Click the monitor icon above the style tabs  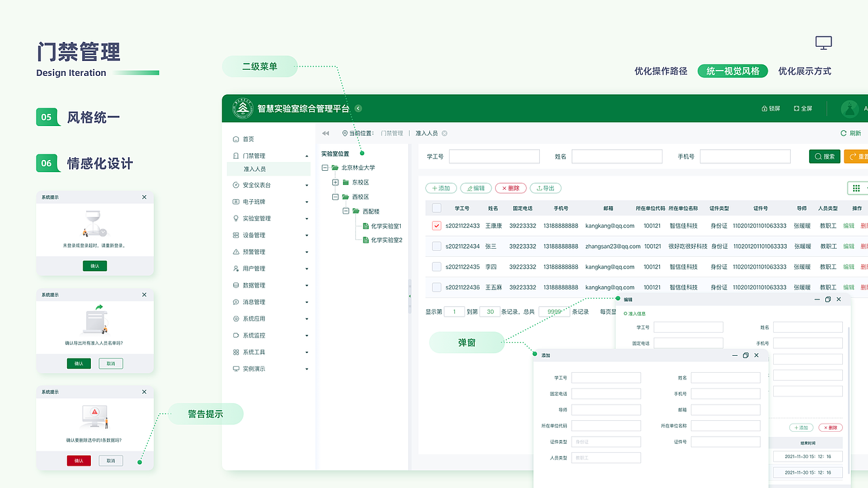click(x=823, y=43)
